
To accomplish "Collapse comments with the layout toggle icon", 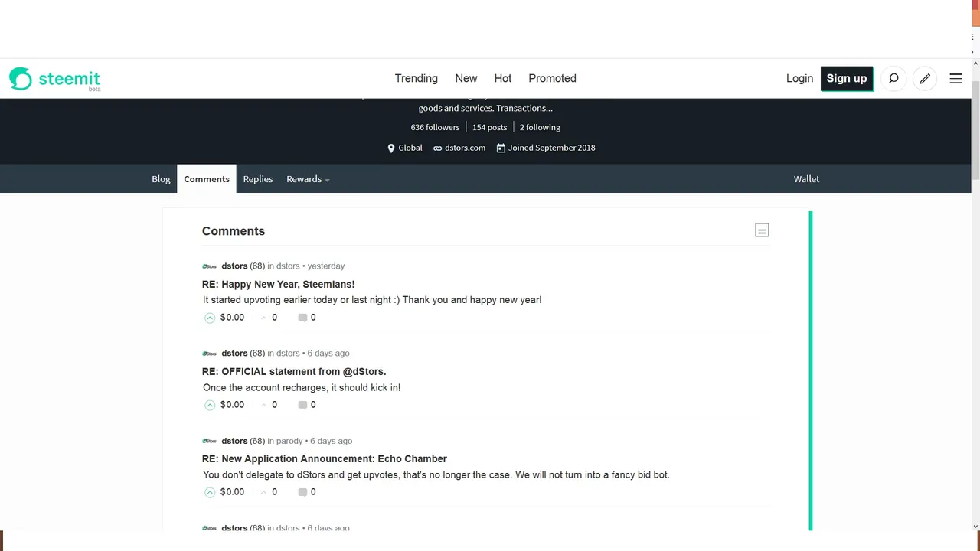I will 762,230.
